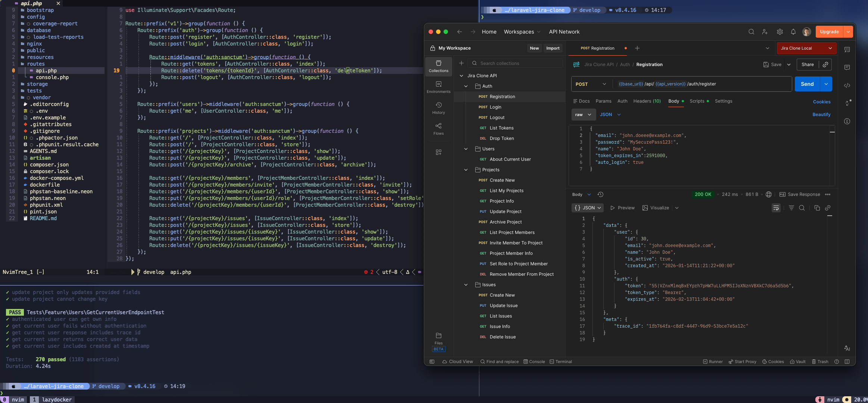
Task: Toggle word wrap in response view
Action: click(x=776, y=208)
